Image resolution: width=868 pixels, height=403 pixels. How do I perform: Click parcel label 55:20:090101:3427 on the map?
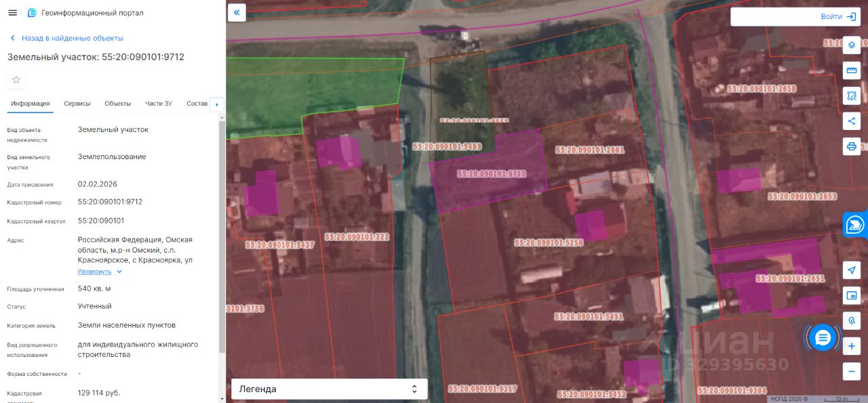[x=280, y=245]
